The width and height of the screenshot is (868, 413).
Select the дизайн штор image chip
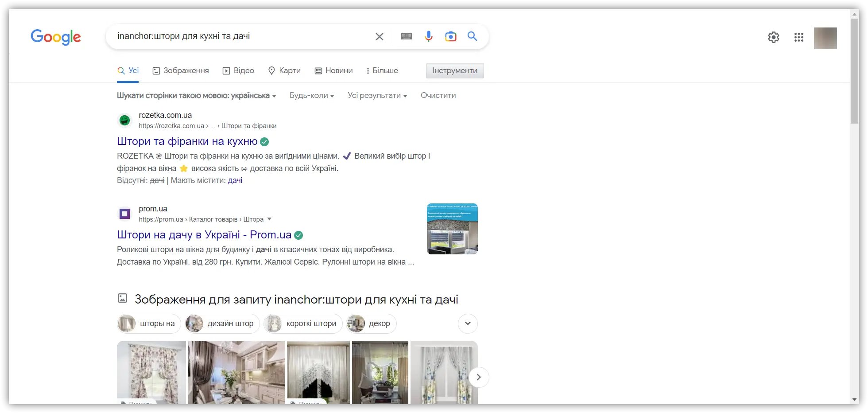222,323
